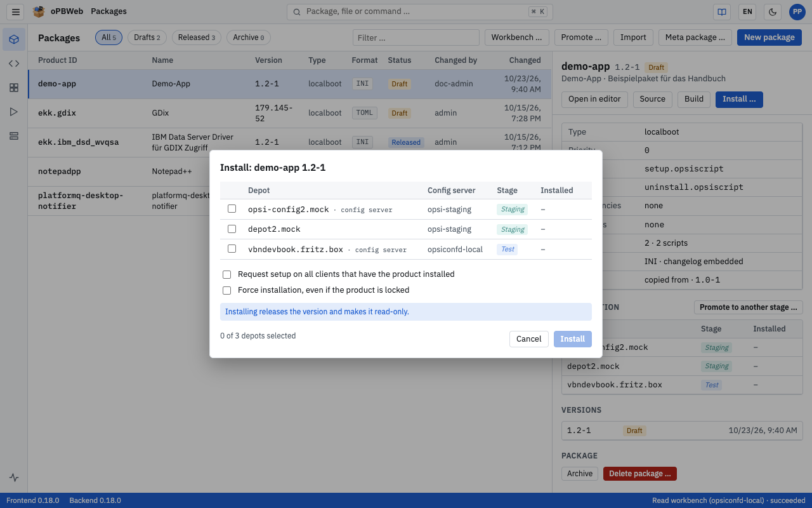Click Open in editor for demo-app
812x508 pixels.
pos(595,99)
